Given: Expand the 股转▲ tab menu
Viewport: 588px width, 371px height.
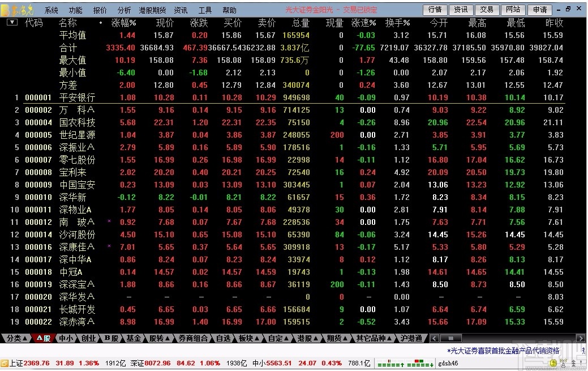Looking at the screenshot, I should click(x=160, y=338).
